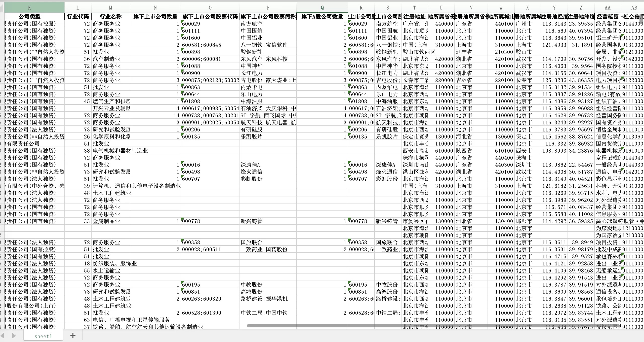Screen dimensions: 644x342
Task: Click the 旗下A股公司数量 header cell
Action: [322, 17]
